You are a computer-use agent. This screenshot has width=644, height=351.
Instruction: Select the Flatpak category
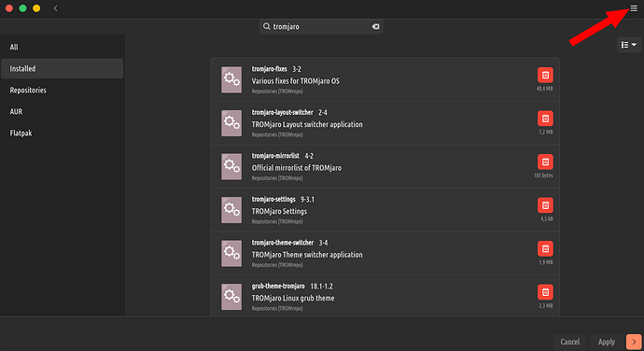[62, 133]
